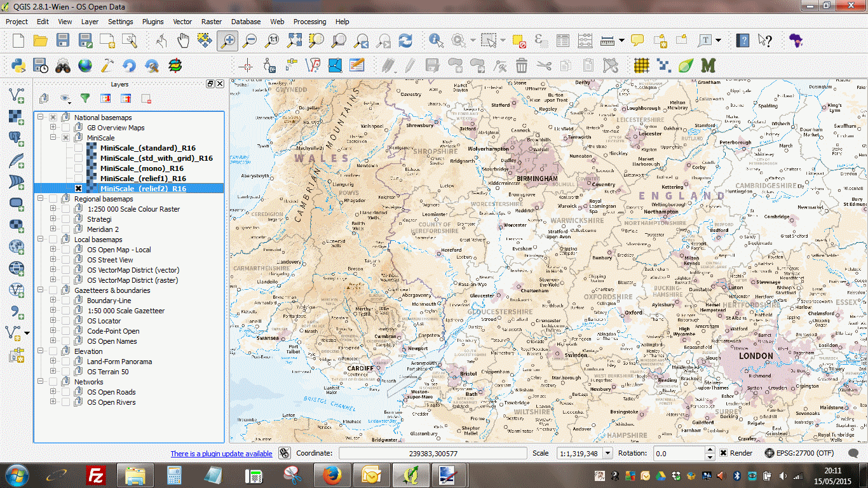
Task: Click the globe plugin icon
Action: tap(85, 65)
